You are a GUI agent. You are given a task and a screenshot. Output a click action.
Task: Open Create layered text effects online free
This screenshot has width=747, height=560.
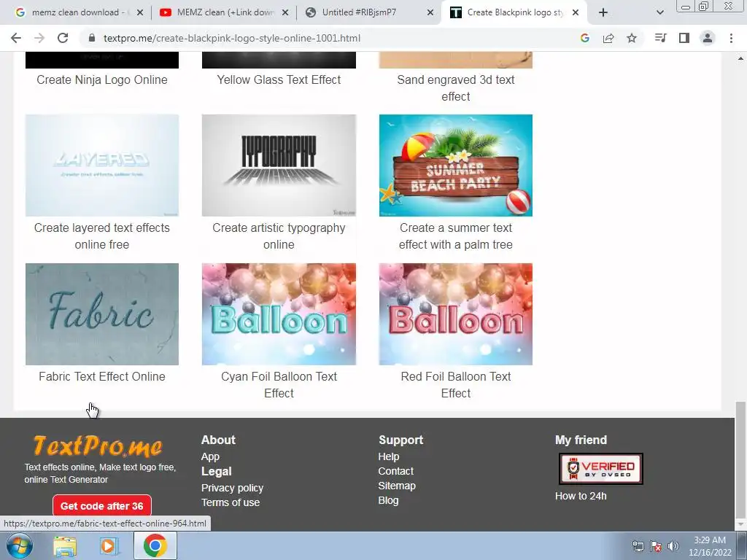tap(102, 236)
